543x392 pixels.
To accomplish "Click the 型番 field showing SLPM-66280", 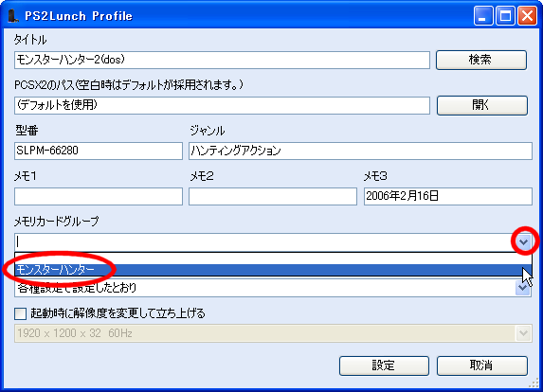I will (99, 151).
